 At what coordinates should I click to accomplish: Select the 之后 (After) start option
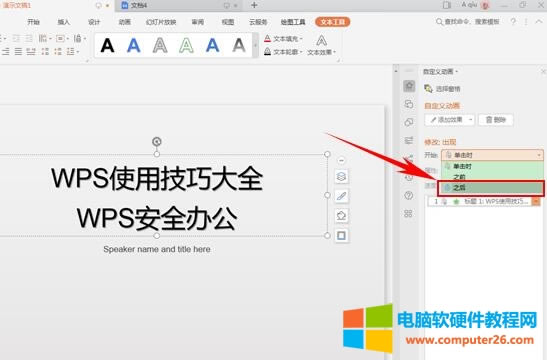(491, 188)
